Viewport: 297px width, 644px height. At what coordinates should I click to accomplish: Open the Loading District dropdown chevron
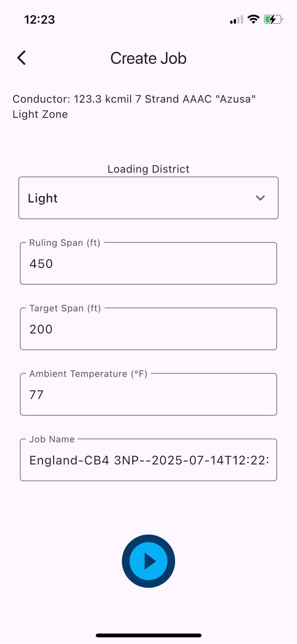pos(260,198)
